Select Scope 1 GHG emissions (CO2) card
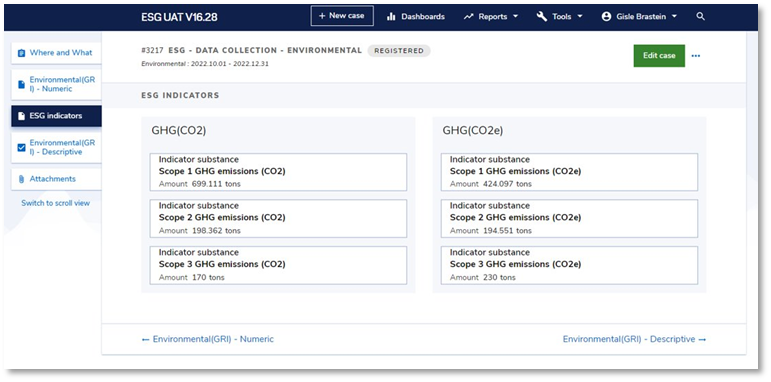771x382 pixels. (278, 172)
